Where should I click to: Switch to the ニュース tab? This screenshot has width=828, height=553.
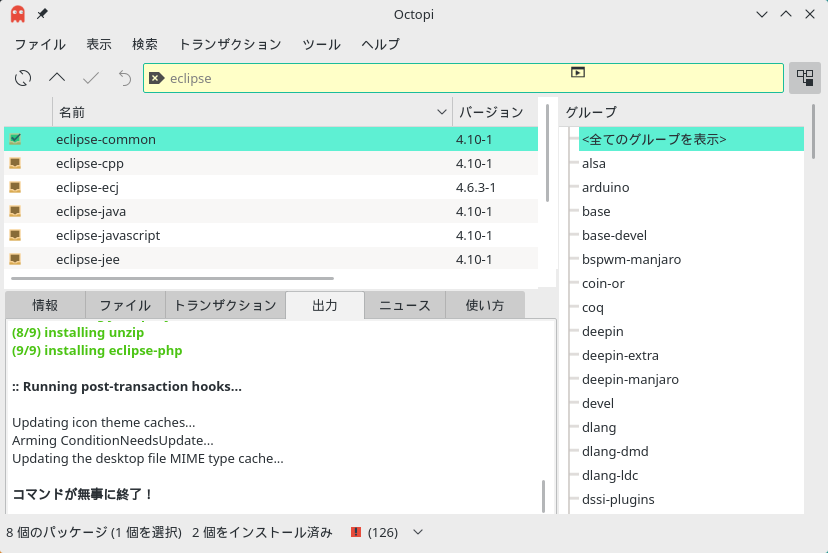[405, 305]
